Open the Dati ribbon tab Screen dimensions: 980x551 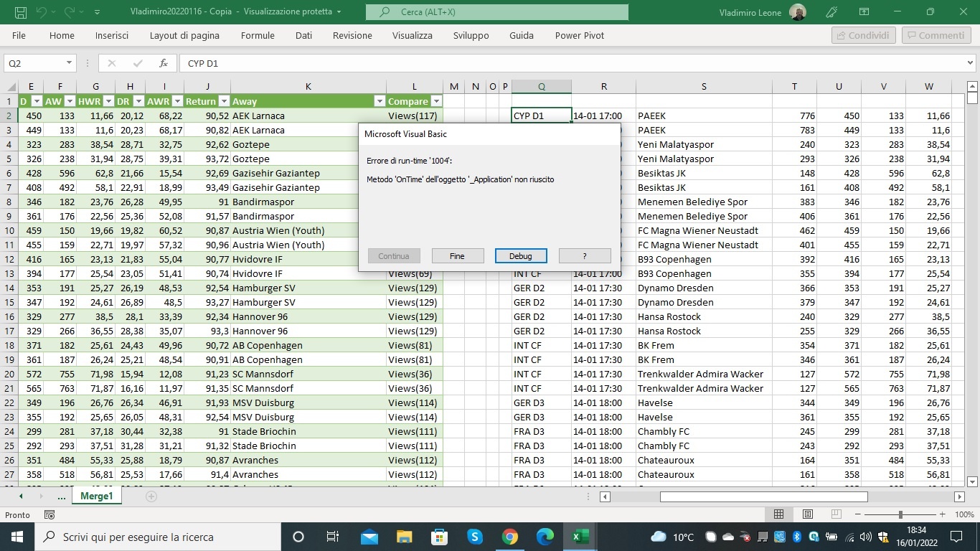point(303,35)
